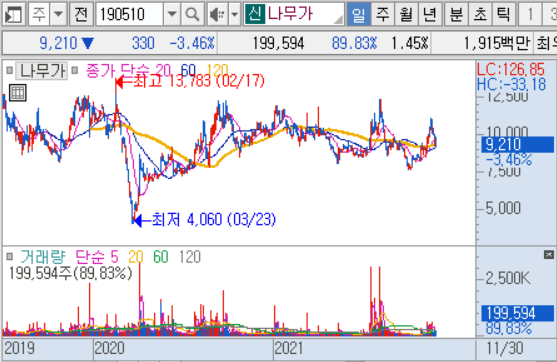The image size is (557, 362).
Task: Click the stock code field 190510
Action: [130, 14]
